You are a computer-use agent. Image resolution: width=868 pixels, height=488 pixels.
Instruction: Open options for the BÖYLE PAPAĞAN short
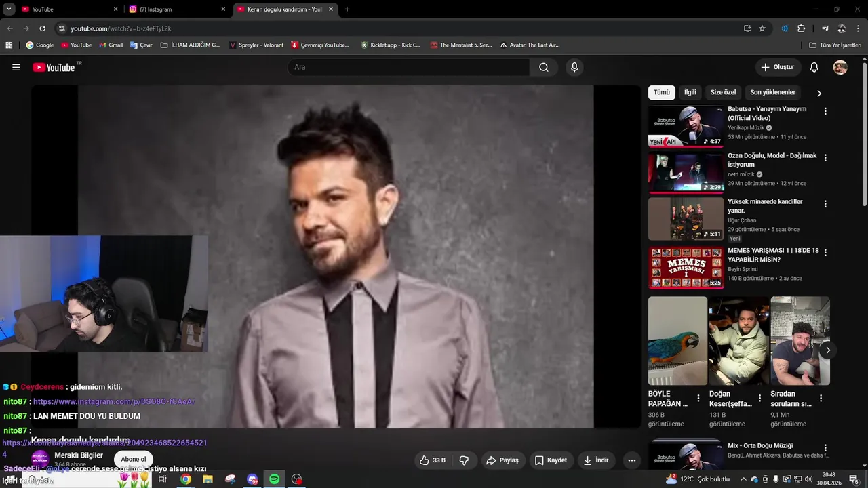[x=698, y=399]
